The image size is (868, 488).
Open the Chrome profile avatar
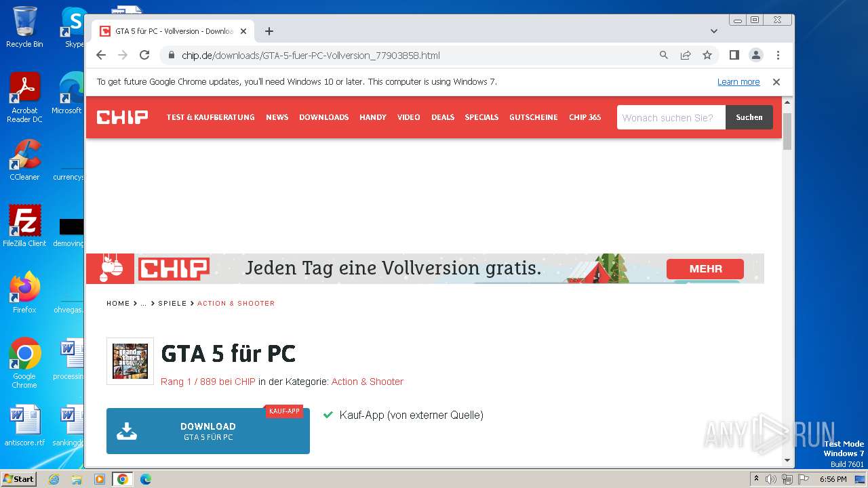756,55
